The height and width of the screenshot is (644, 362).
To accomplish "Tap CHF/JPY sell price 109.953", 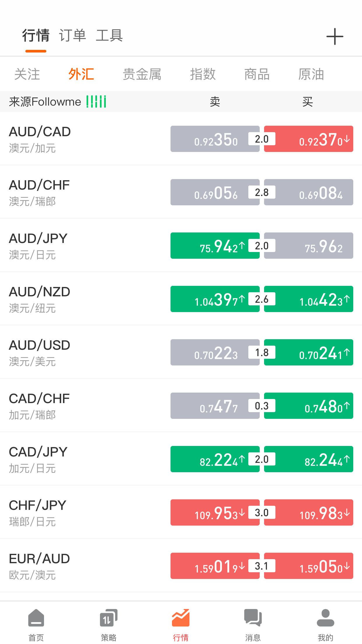I will (x=215, y=512).
